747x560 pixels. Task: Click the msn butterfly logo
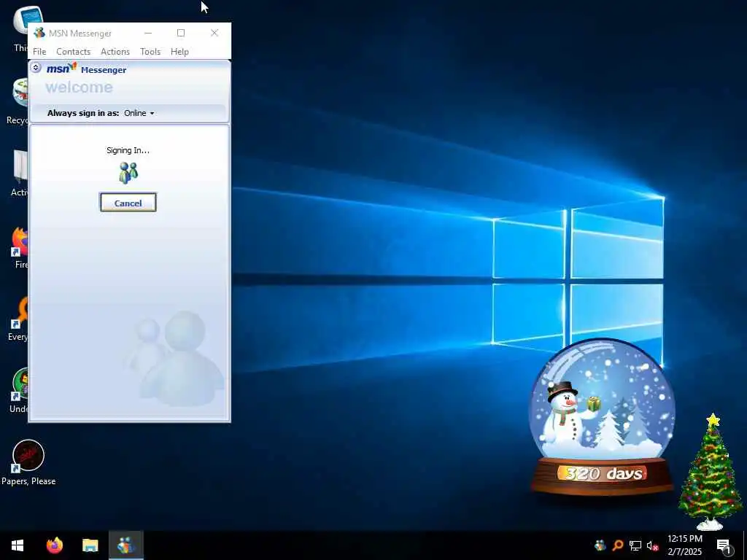pyautogui.click(x=61, y=69)
